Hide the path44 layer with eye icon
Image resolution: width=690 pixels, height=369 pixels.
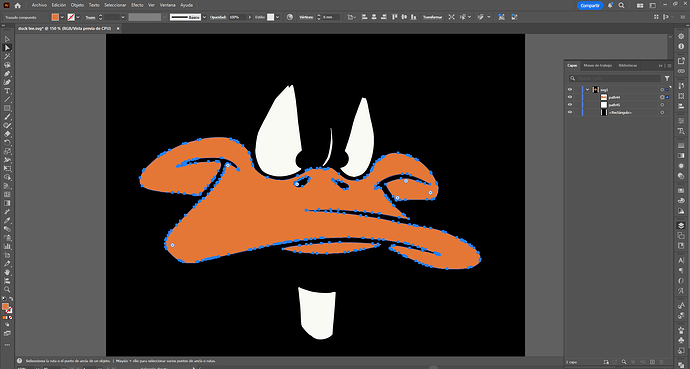[570, 97]
